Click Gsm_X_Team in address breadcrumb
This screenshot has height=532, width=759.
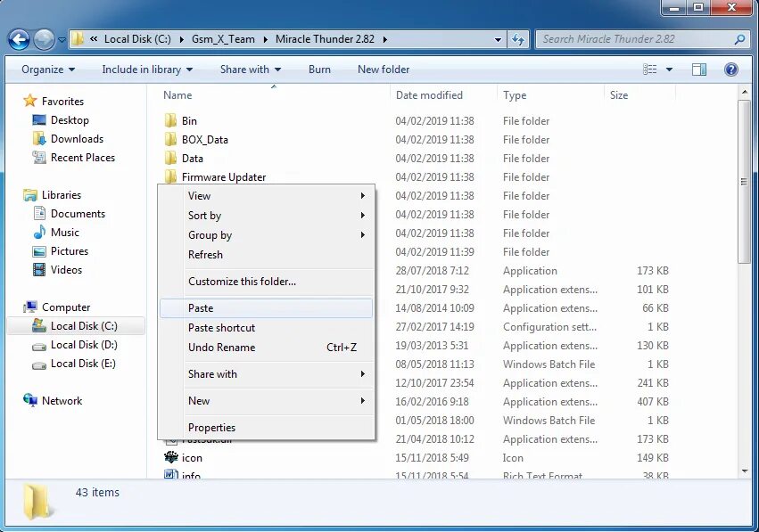(223, 39)
